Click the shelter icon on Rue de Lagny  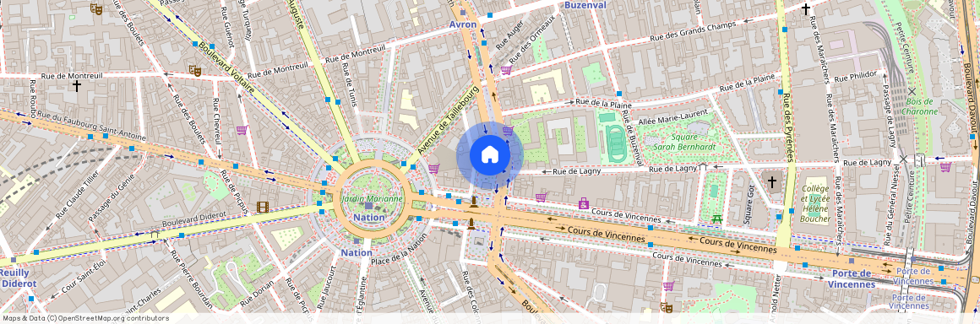[x=703, y=167]
